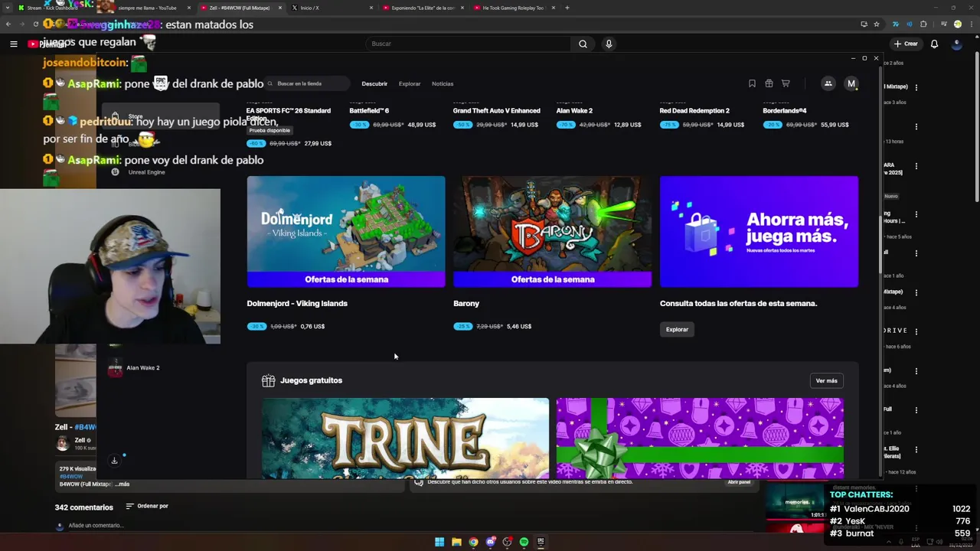This screenshot has height=551, width=980.
Task: Open the Ordenar por comments sort dropdown
Action: (x=147, y=506)
